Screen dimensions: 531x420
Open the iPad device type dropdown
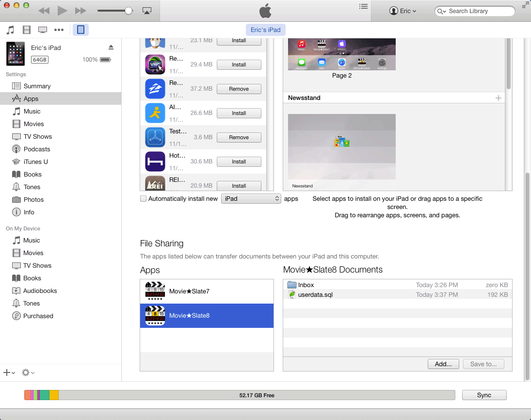251,199
